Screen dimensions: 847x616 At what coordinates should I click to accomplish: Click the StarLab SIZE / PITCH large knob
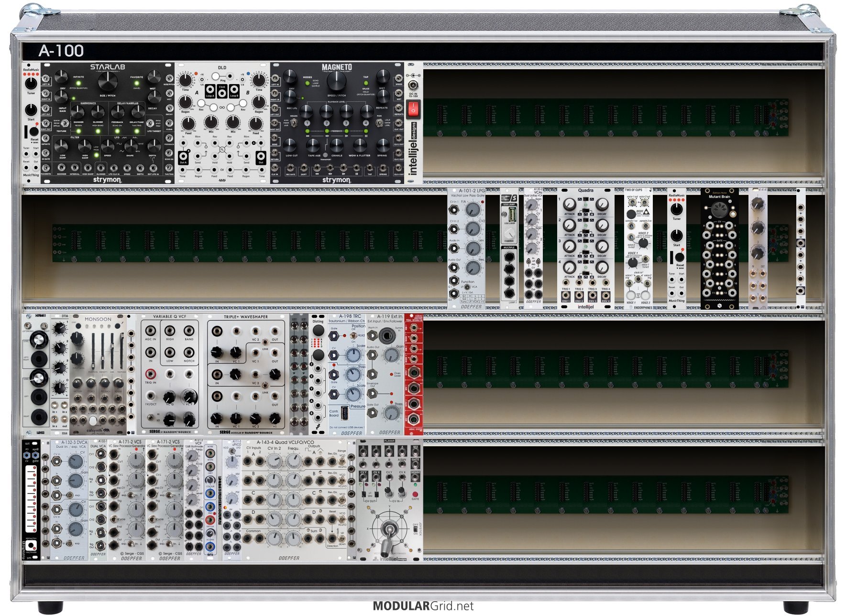pyautogui.click(x=108, y=82)
